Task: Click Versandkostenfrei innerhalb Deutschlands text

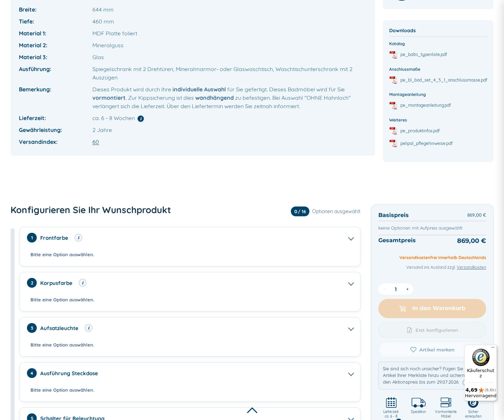Action: click(x=443, y=258)
